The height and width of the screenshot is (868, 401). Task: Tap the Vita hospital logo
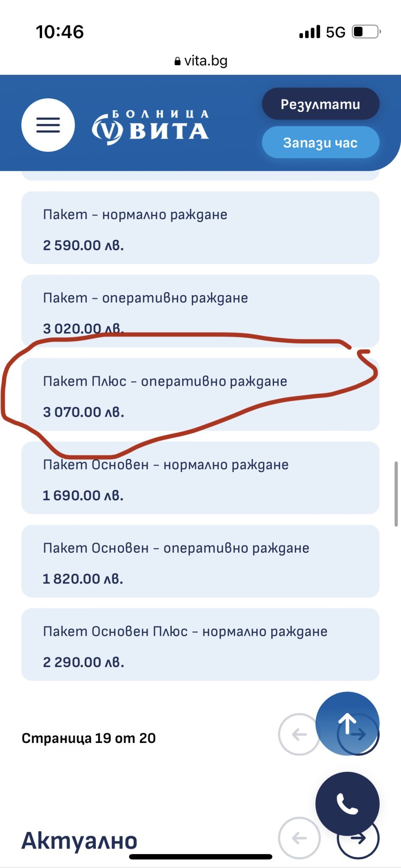tap(151, 127)
